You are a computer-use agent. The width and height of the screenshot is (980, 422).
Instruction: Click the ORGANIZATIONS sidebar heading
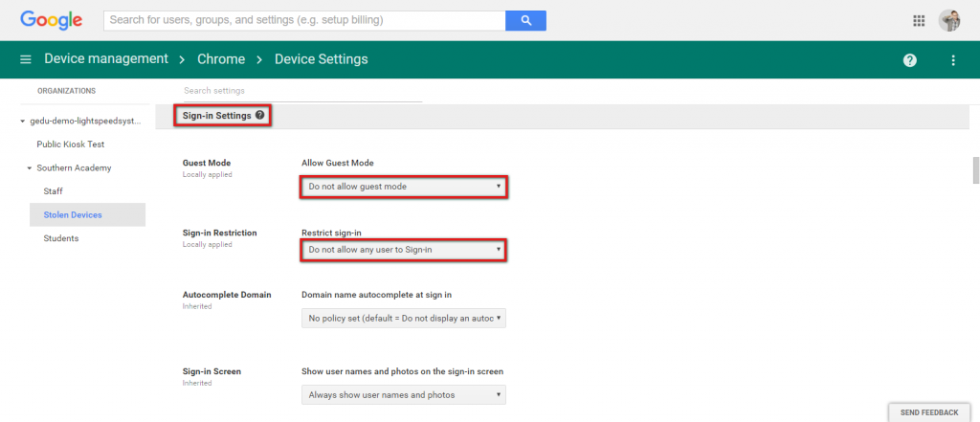point(66,91)
